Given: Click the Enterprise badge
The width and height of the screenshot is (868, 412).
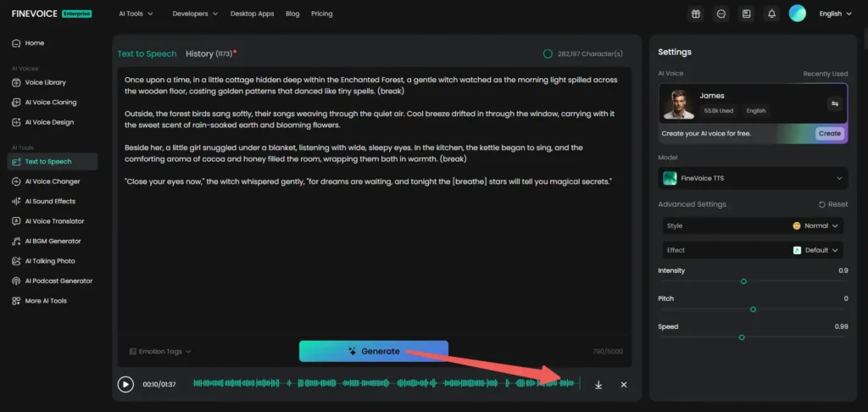Looking at the screenshot, I should [x=77, y=14].
